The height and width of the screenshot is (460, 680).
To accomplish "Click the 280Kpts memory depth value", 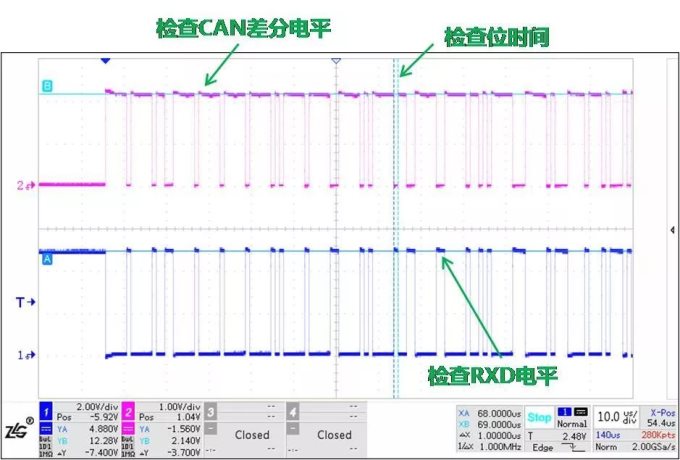I will click(658, 435).
